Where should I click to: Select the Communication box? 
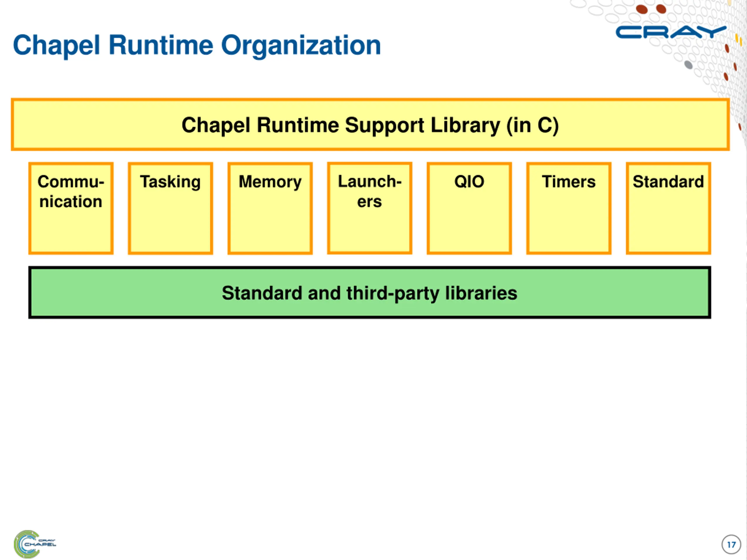(x=71, y=208)
